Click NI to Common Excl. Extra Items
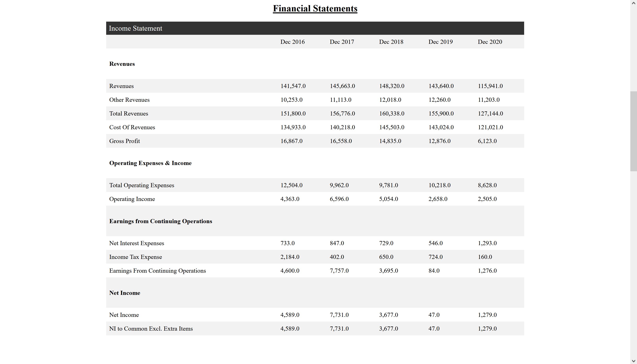 point(151,328)
